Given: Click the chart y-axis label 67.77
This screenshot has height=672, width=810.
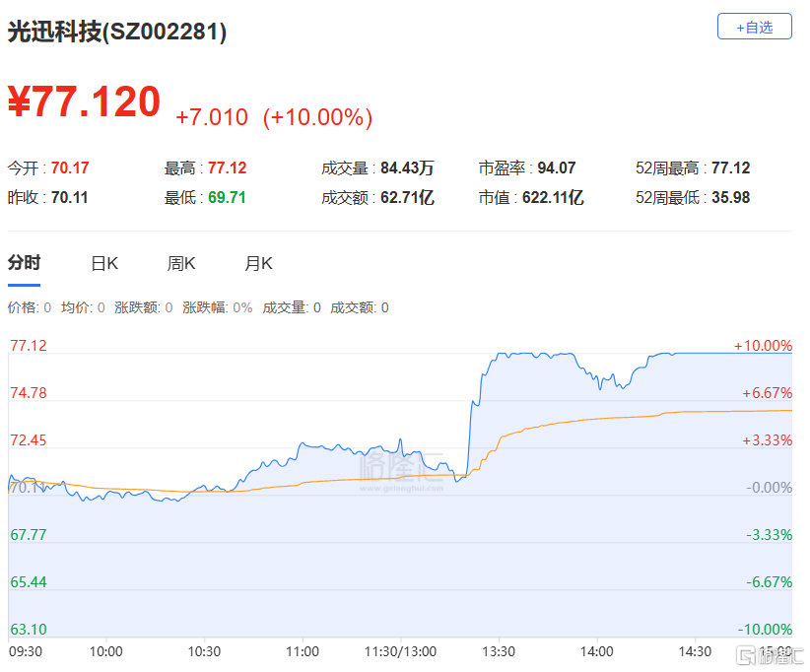Looking at the screenshot, I should point(29,535).
